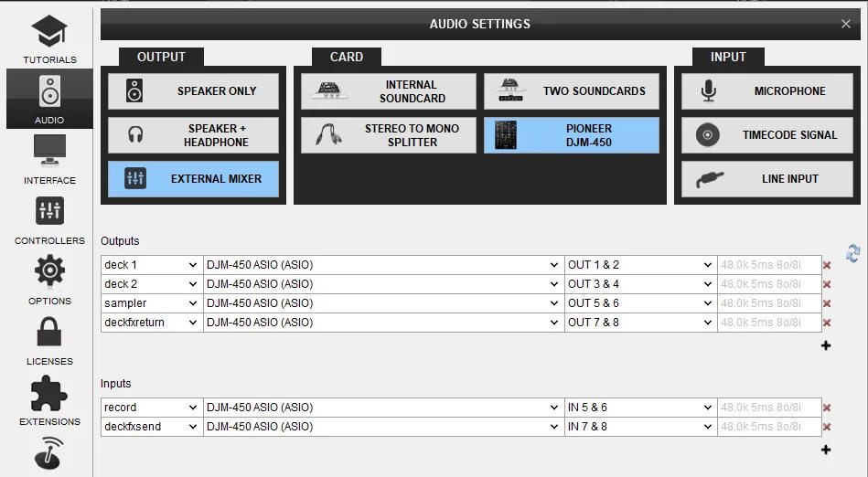Click the Outputs section label
Screen dimensions: 868x477
(120, 240)
